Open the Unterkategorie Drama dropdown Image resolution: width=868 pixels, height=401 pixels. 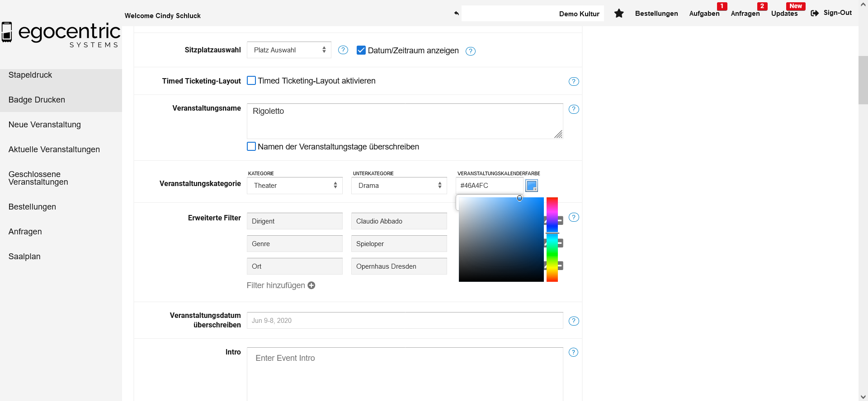click(399, 186)
